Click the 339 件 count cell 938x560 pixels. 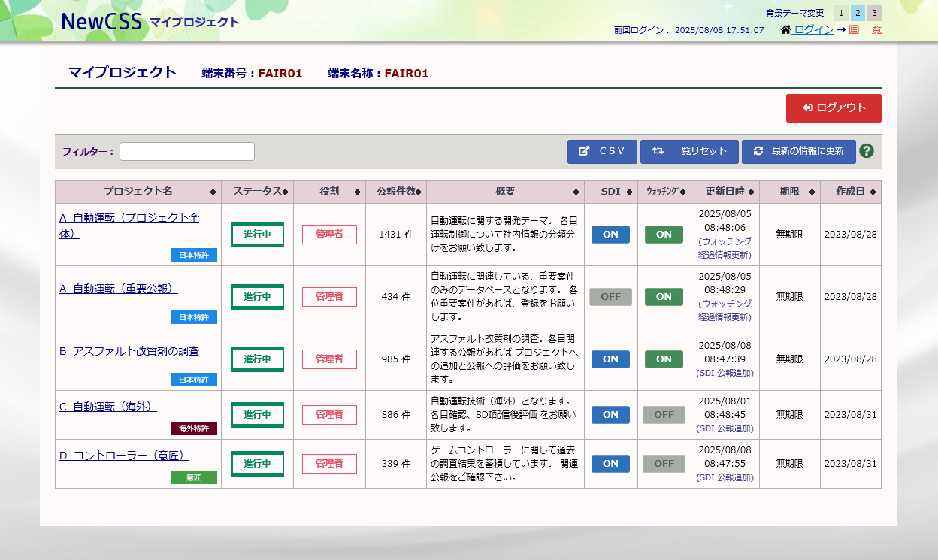(x=396, y=464)
